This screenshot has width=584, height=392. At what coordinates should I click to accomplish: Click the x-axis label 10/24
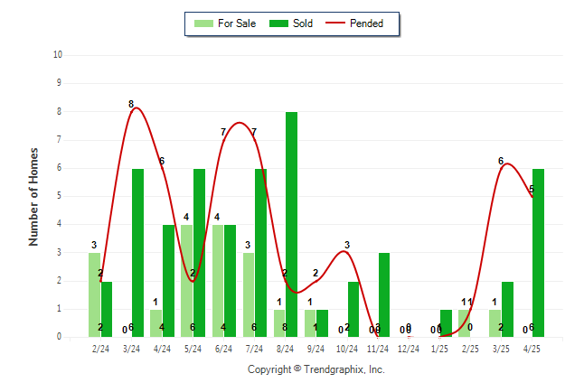[347, 349]
